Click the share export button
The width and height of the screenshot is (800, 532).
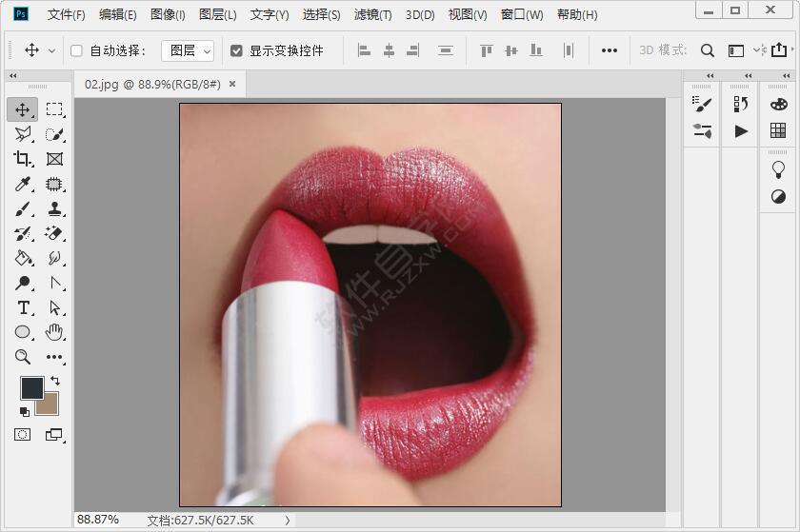click(x=779, y=50)
